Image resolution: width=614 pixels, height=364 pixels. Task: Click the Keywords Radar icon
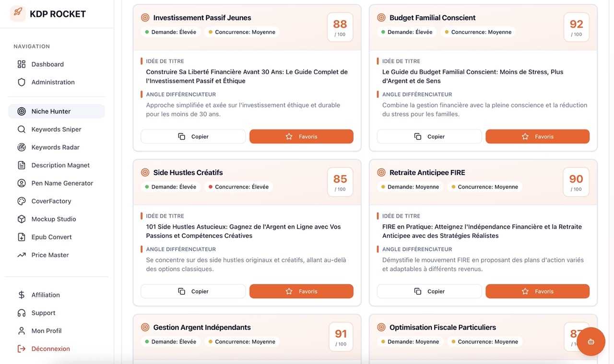point(22,147)
